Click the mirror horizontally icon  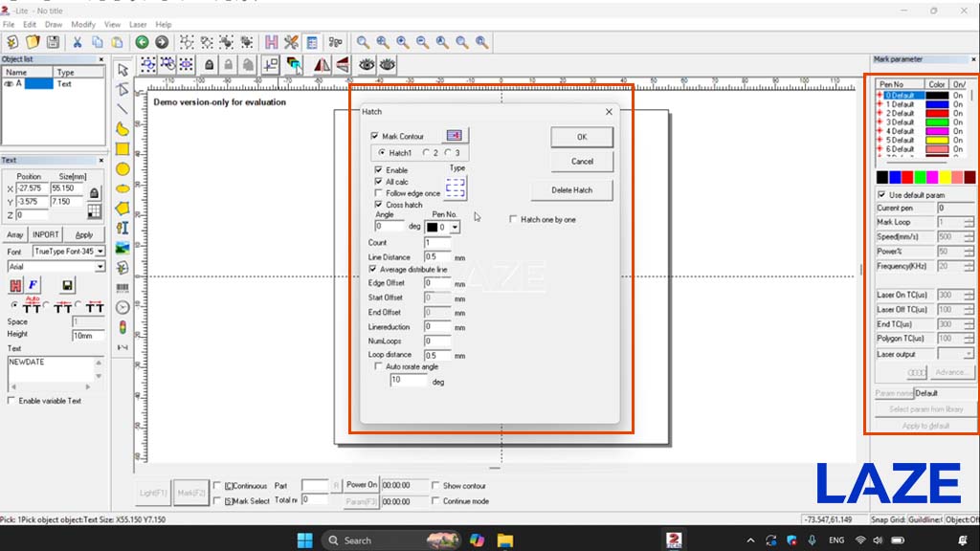pos(322,64)
